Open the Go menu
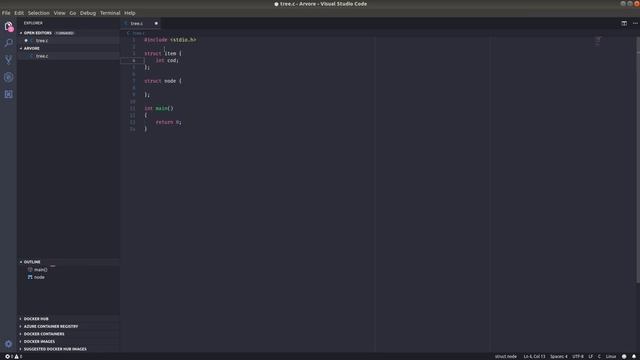640x360 pixels. click(73, 13)
